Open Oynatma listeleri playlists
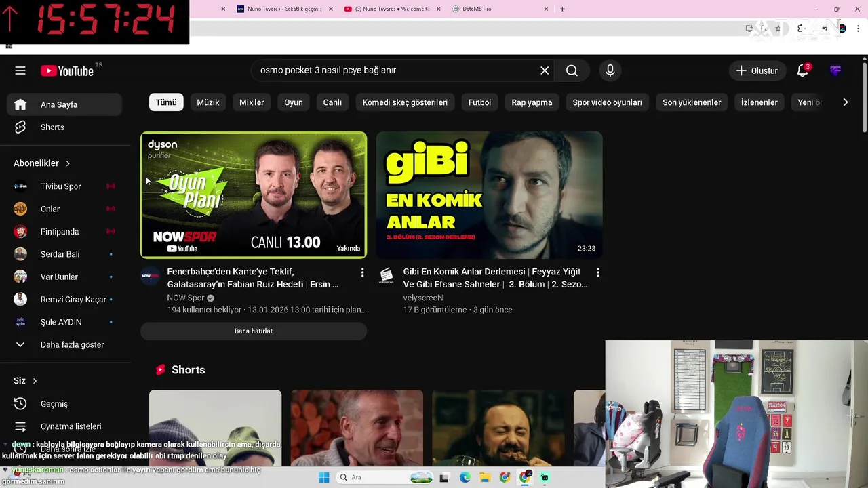868x488 pixels. pos(64,426)
